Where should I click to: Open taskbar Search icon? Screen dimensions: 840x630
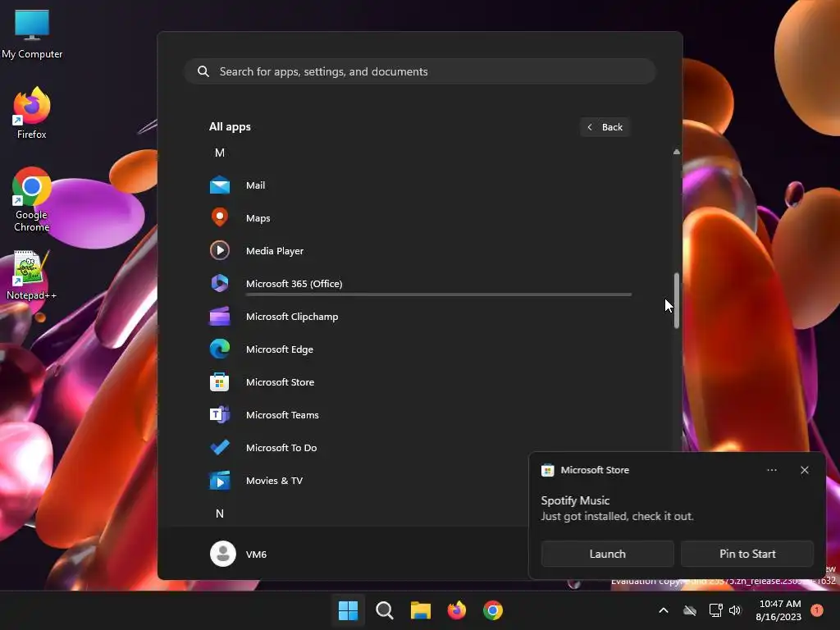pos(384,610)
